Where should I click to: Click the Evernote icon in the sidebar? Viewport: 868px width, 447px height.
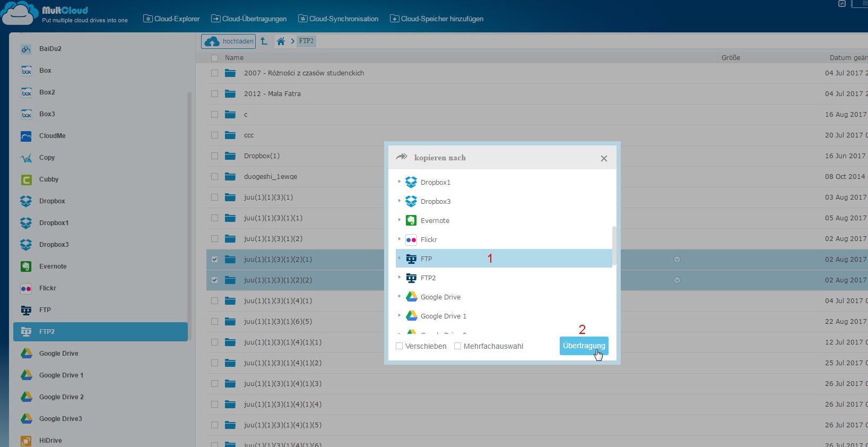click(x=26, y=267)
